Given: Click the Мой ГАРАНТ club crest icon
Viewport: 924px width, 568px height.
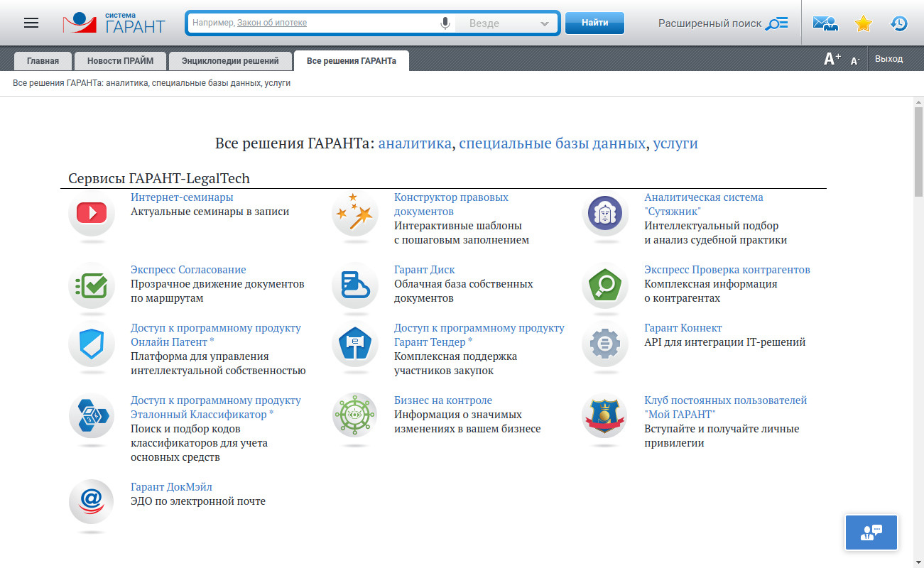Looking at the screenshot, I should point(605,416).
